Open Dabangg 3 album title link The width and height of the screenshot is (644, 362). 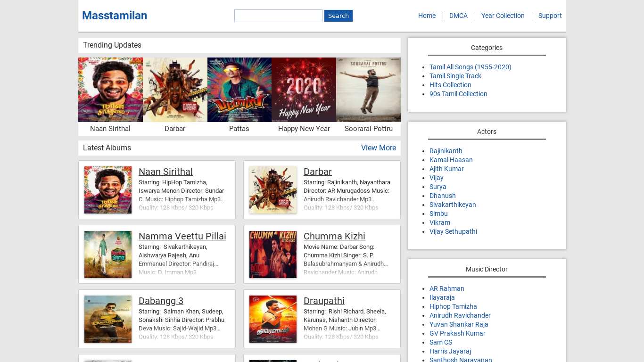tap(161, 301)
